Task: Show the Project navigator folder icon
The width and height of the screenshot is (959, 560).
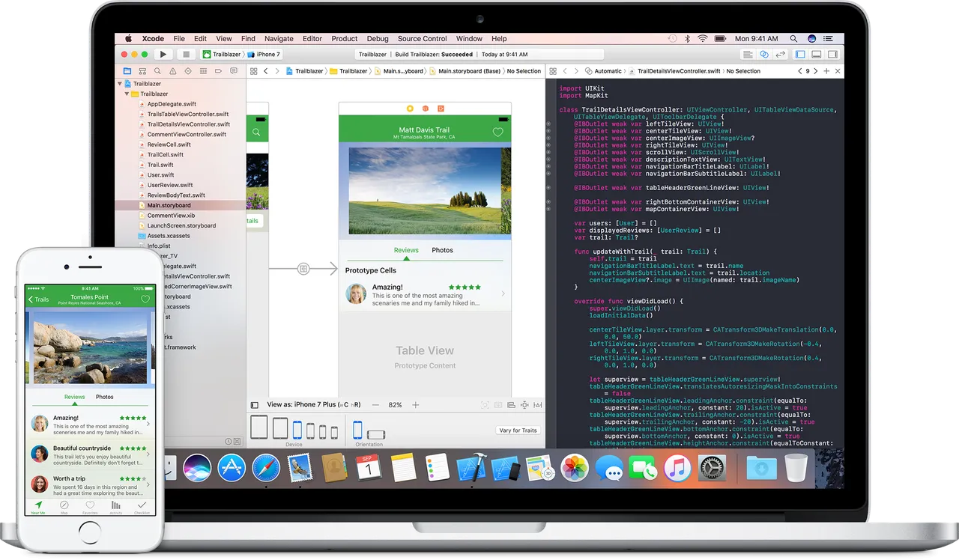Action: click(127, 71)
